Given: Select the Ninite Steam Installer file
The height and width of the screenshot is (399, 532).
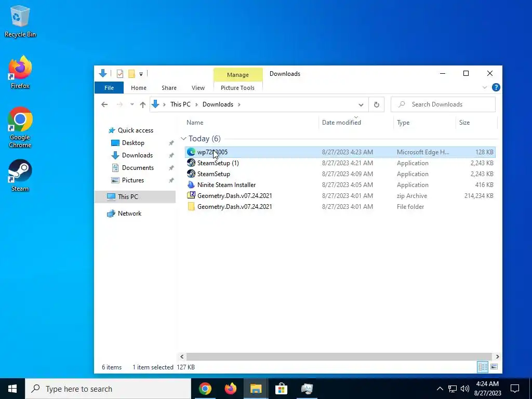Looking at the screenshot, I should coord(340,184).
